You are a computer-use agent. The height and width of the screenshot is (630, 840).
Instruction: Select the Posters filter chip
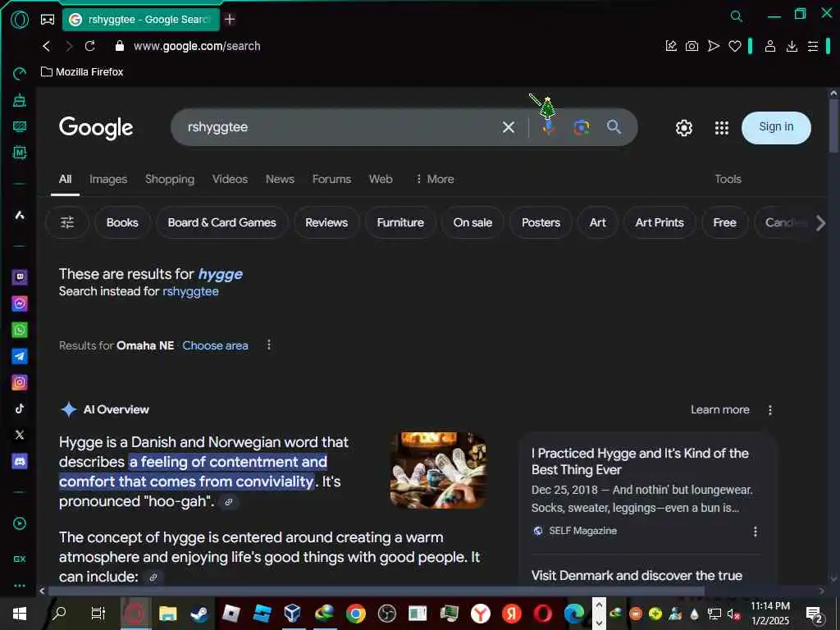(541, 222)
